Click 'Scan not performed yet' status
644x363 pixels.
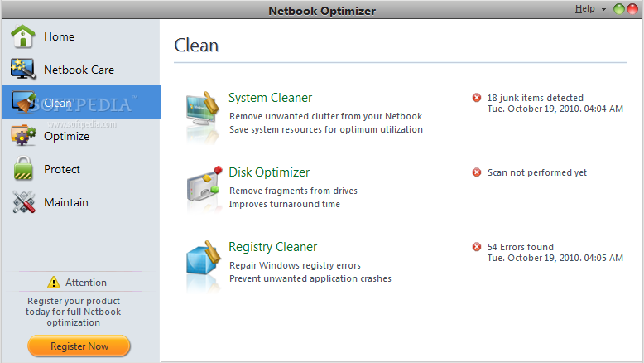(x=536, y=172)
